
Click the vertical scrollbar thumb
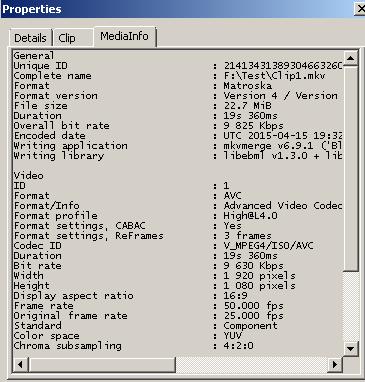coord(350,168)
